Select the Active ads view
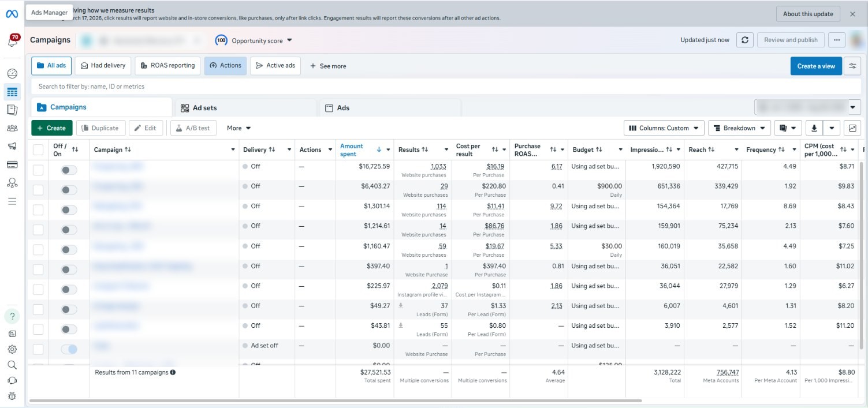 (x=275, y=66)
